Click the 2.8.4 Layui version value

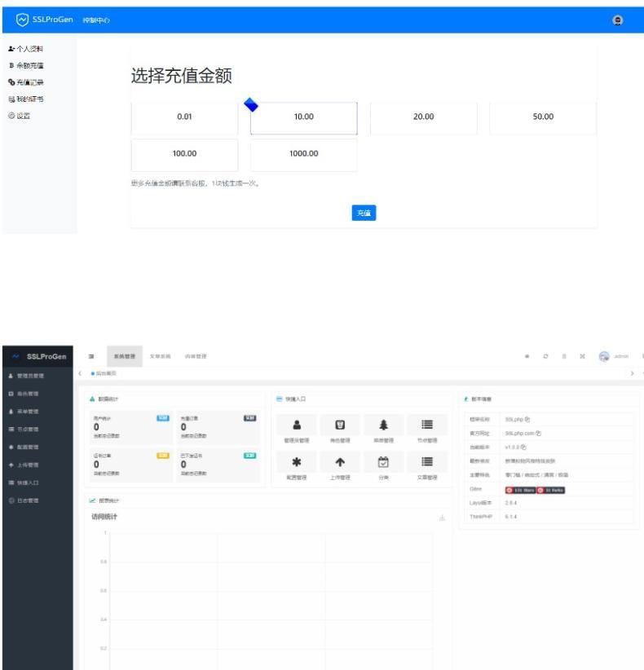tap(510, 503)
